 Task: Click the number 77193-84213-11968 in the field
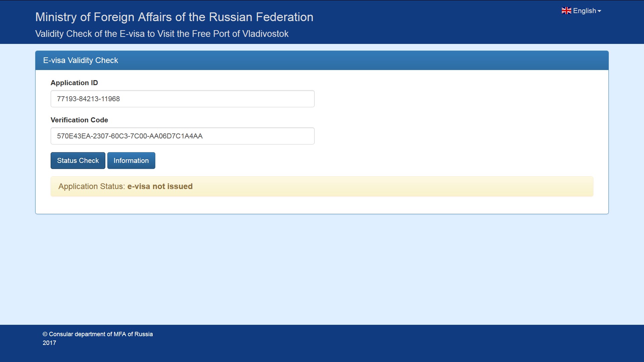tap(88, 99)
